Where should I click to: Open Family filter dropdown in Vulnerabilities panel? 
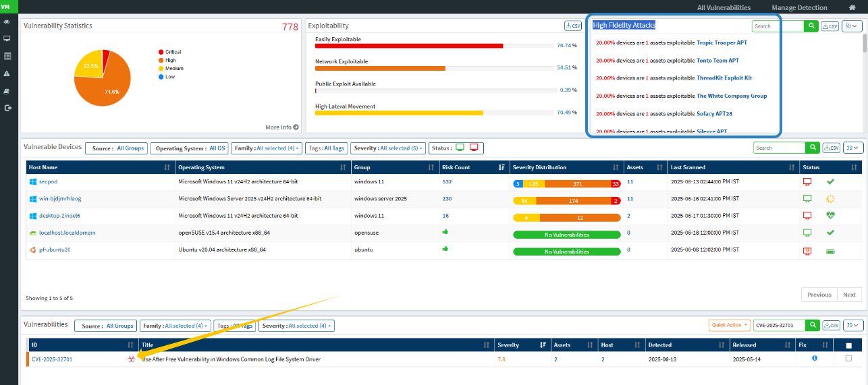coord(176,326)
